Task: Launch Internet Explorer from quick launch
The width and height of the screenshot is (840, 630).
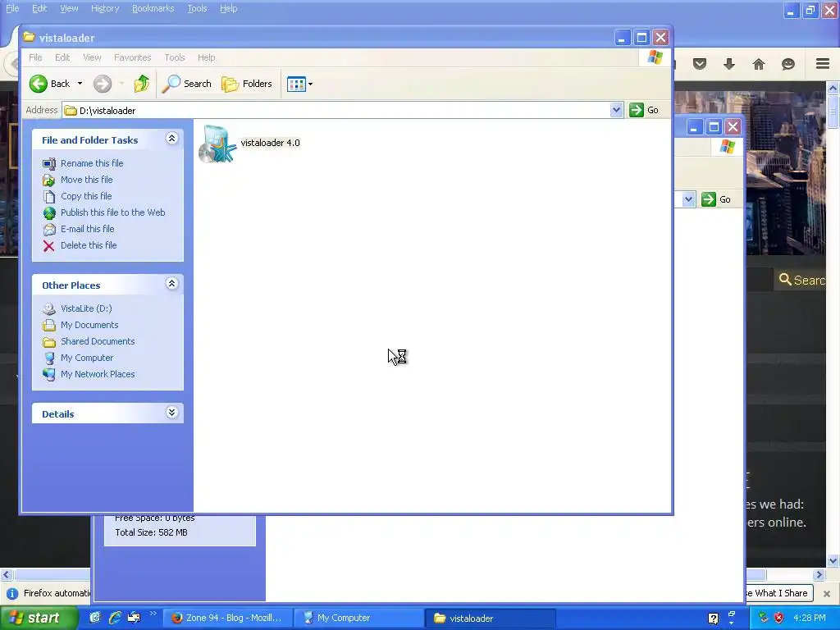Action: click(x=115, y=618)
